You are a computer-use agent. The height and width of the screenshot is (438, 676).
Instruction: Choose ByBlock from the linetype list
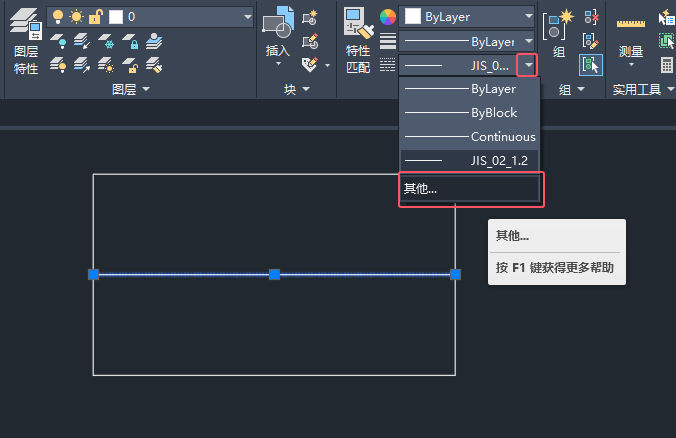(469, 113)
